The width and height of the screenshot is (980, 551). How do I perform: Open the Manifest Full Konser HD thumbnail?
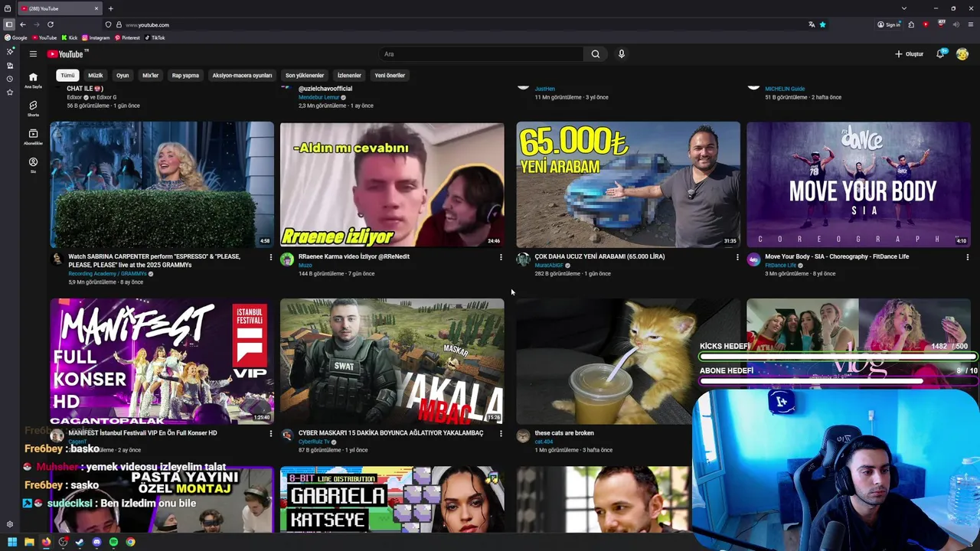tap(162, 360)
